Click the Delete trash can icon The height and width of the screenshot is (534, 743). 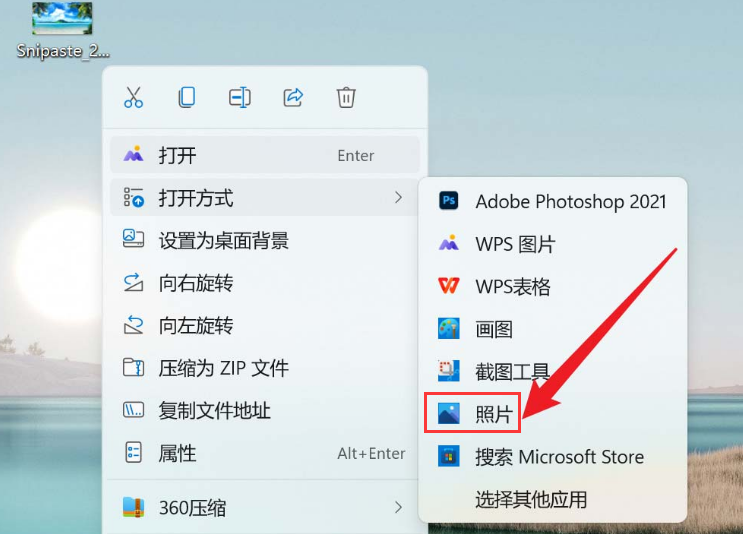[346, 97]
